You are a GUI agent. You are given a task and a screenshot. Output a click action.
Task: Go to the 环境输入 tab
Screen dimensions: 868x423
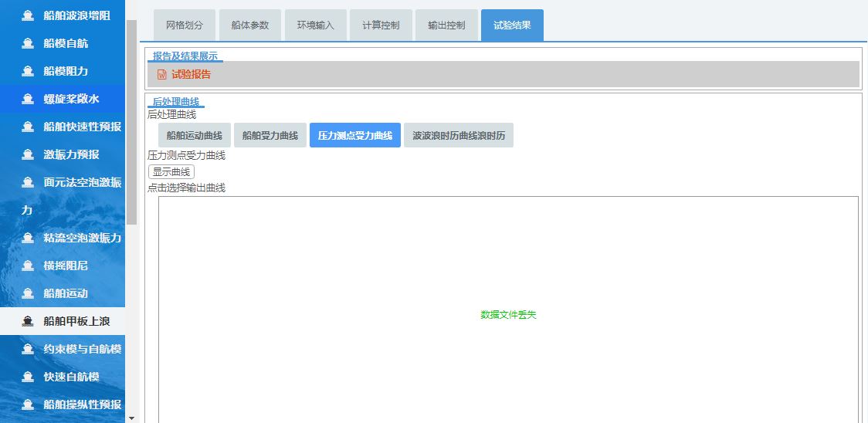click(x=316, y=25)
